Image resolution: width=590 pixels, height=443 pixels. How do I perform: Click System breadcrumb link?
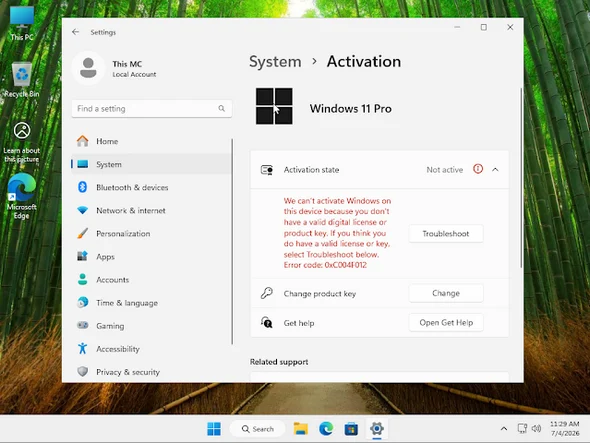point(275,61)
